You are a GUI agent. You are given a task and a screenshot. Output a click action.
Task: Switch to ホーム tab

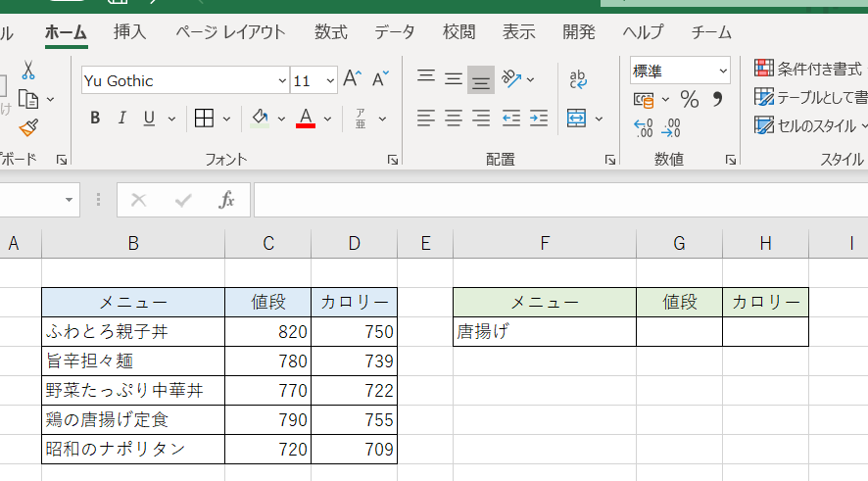pos(66,32)
